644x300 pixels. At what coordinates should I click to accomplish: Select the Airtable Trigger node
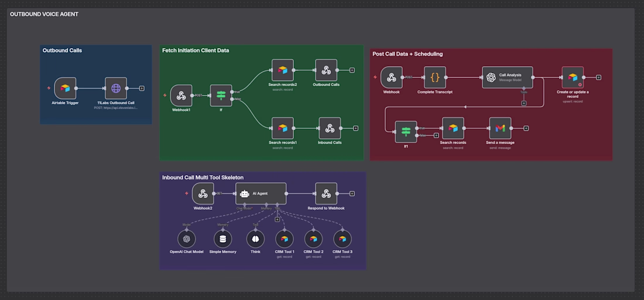[x=65, y=88]
